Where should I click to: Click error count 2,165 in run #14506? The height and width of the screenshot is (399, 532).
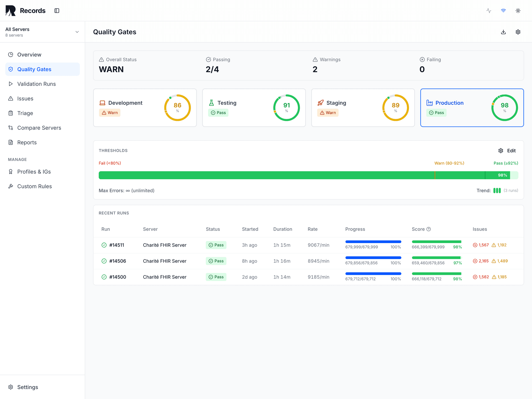(x=483, y=261)
